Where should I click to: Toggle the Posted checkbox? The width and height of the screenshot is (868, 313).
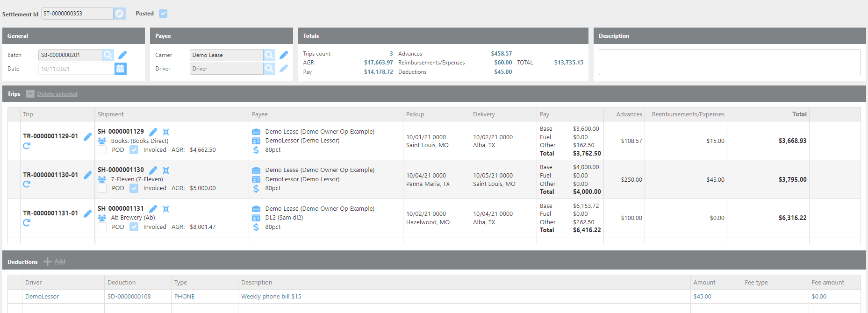pos(163,14)
